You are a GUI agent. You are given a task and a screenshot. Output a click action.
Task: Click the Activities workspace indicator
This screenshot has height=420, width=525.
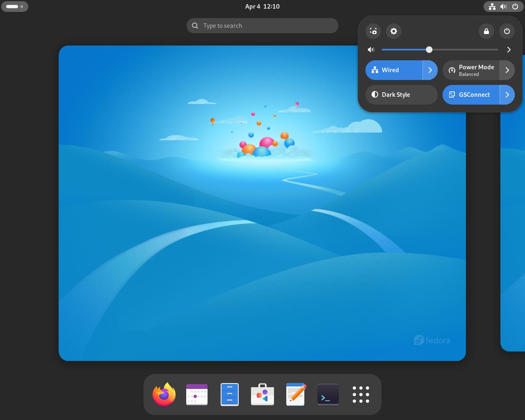[15, 7]
